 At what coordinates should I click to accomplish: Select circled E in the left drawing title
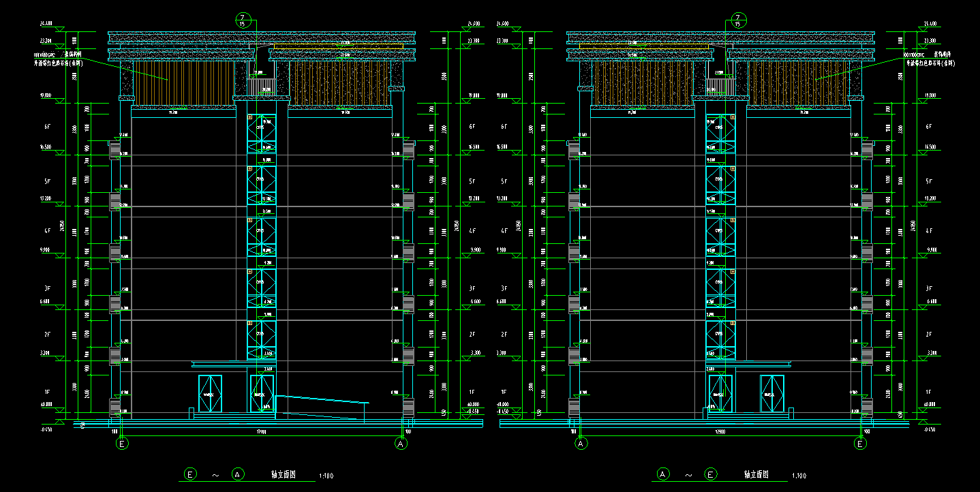point(192,474)
